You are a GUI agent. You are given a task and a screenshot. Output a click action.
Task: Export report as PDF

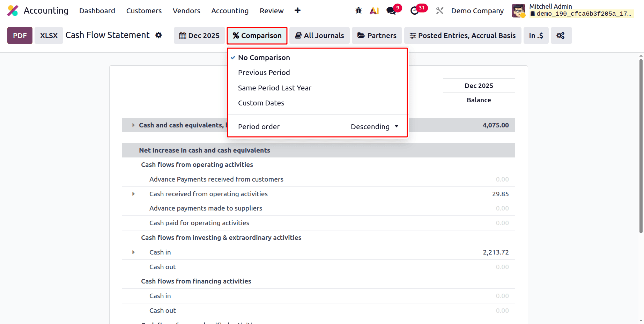(x=20, y=35)
